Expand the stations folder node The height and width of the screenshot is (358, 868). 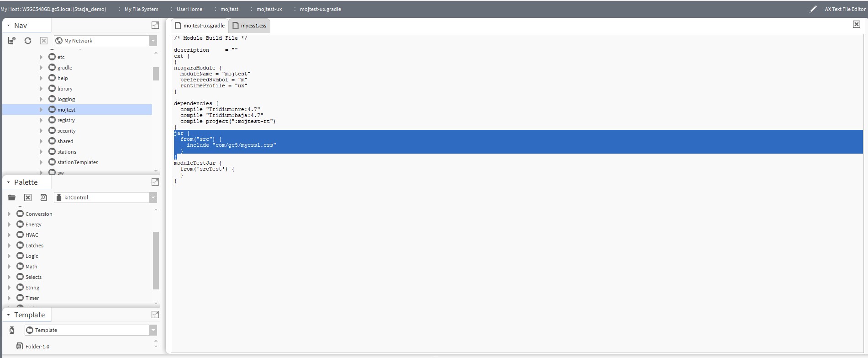tap(41, 152)
